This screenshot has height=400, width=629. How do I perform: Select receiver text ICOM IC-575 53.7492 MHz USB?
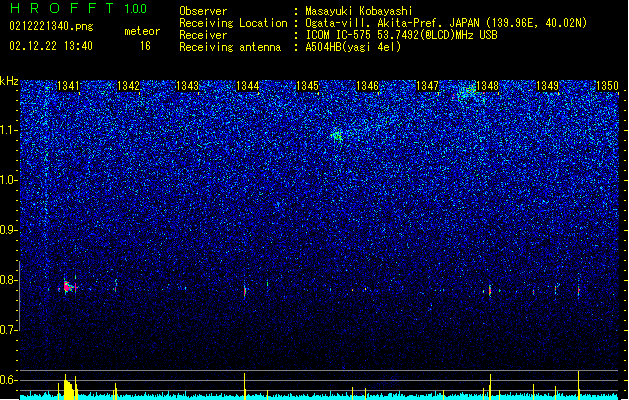(401, 35)
